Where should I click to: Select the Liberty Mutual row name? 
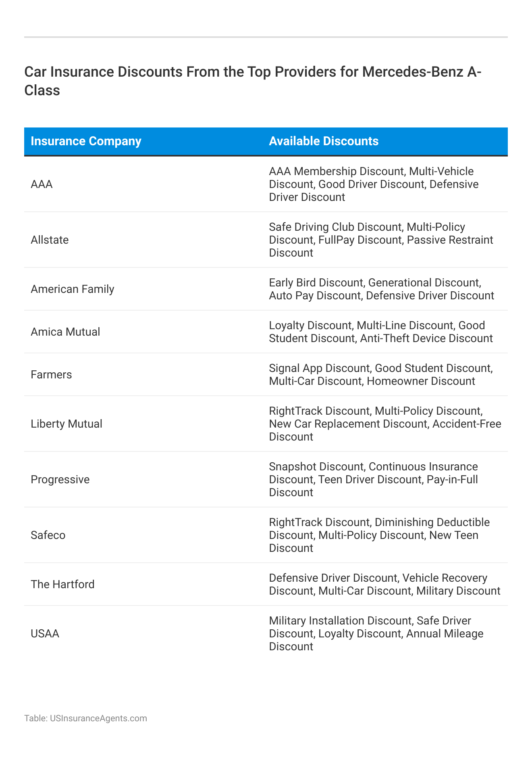(66, 424)
